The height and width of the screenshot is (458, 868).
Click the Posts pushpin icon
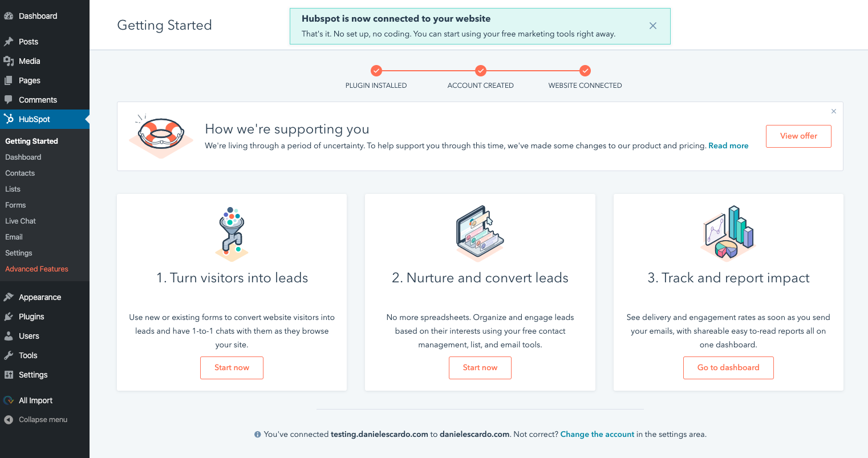pyautogui.click(x=9, y=42)
